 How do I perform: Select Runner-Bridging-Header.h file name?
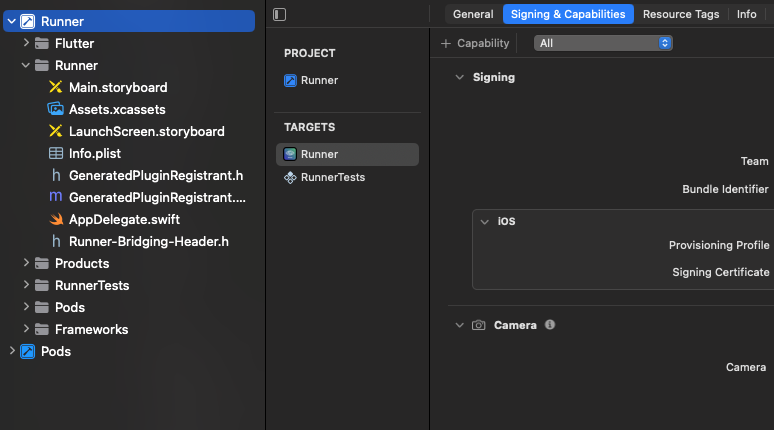[149, 241]
